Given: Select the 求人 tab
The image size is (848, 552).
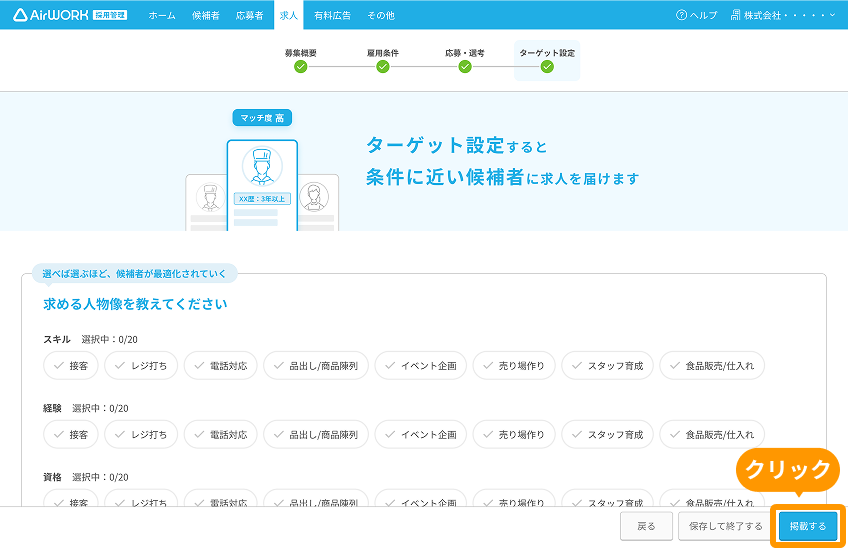Looking at the screenshot, I should (289, 15).
